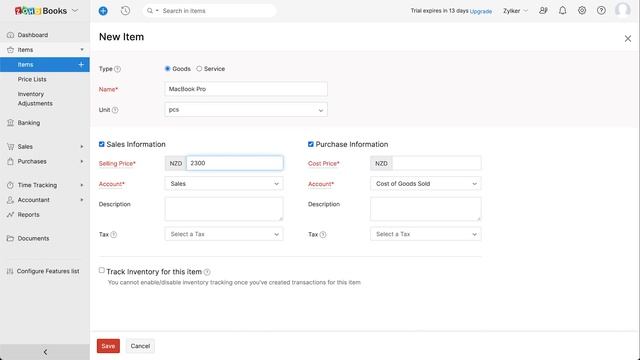Toggle the Purchase Information checkbox
This screenshot has height=360, width=640.
click(311, 144)
